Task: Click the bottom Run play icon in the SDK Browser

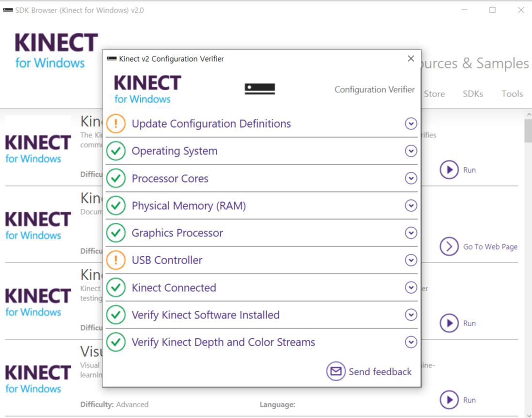Action: point(449,400)
